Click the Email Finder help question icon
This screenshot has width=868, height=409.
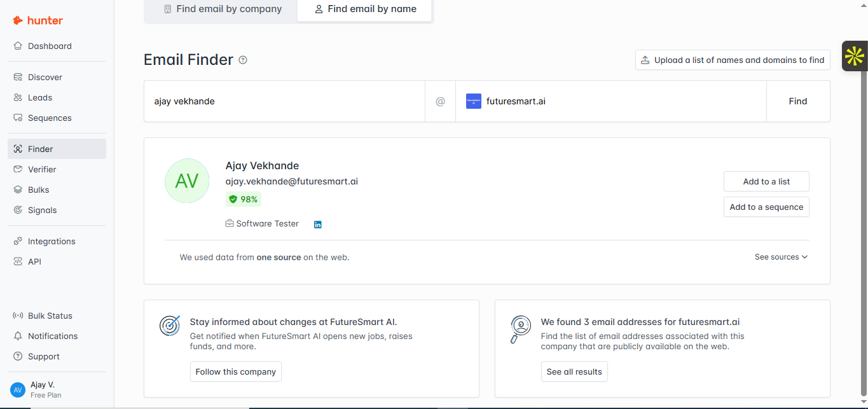click(x=243, y=60)
